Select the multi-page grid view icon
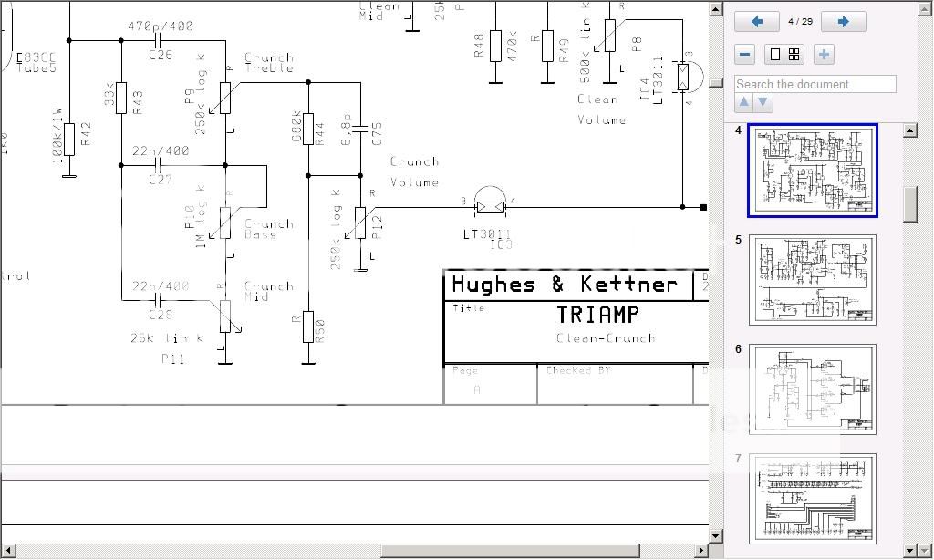 792,54
